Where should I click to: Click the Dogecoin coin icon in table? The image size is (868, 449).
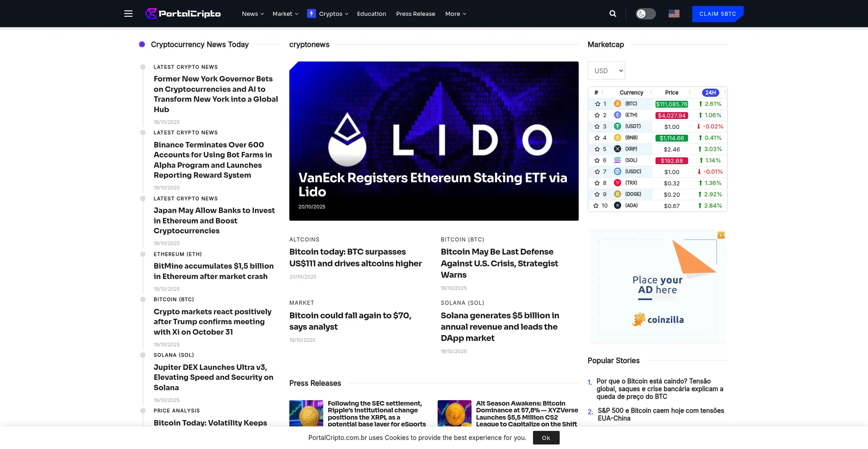(x=617, y=194)
